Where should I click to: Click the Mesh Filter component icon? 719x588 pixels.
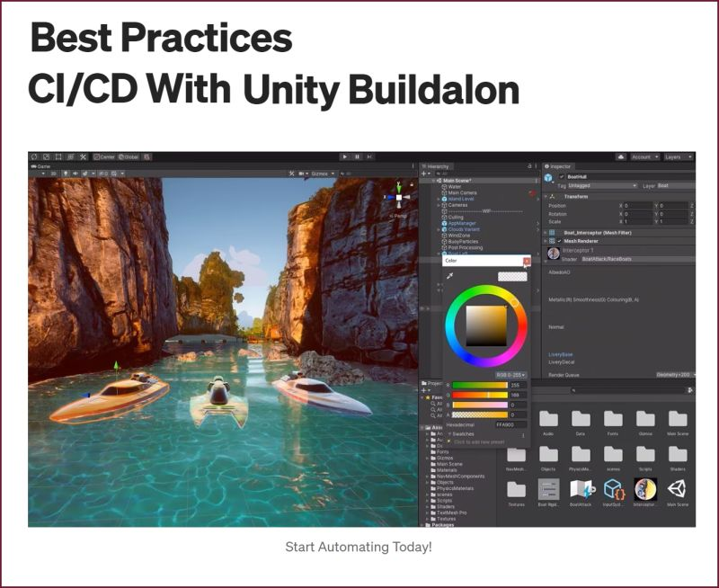552,233
